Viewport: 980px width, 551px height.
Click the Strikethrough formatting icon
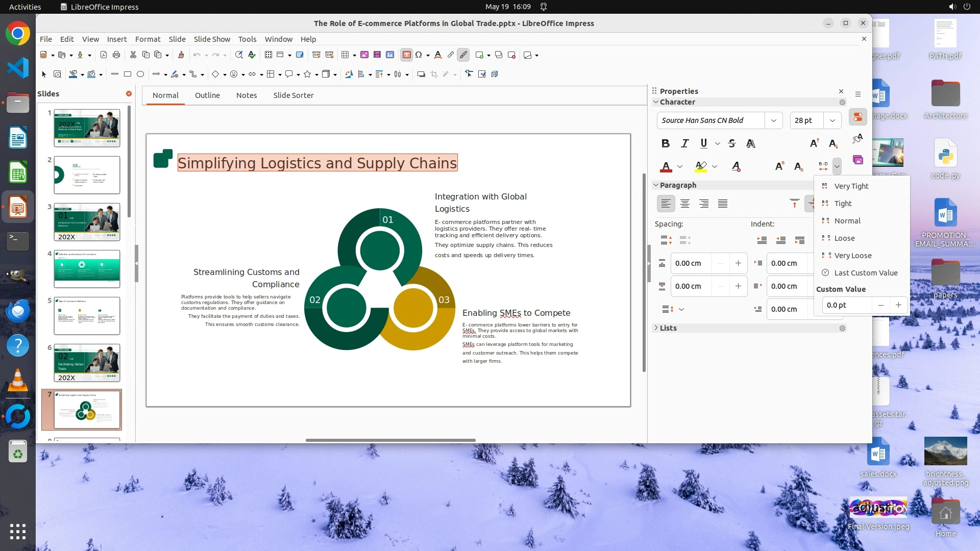pos(731,144)
